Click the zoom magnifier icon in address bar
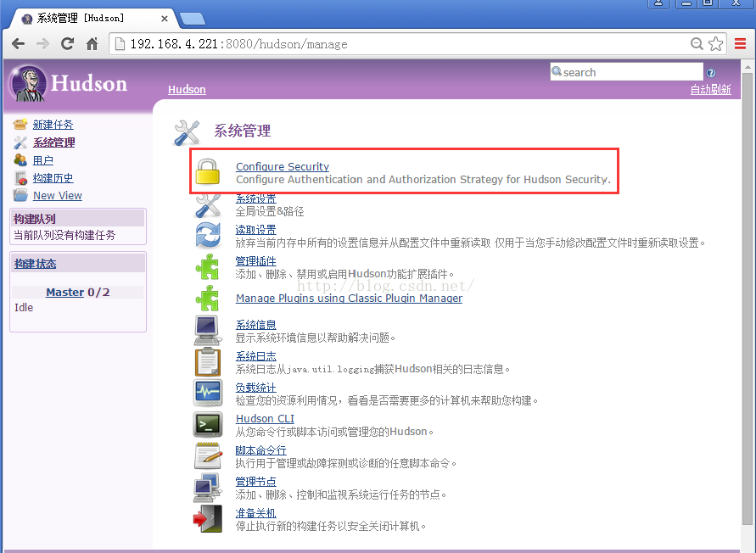The height and width of the screenshot is (553, 756). click(x=697, y=44)
